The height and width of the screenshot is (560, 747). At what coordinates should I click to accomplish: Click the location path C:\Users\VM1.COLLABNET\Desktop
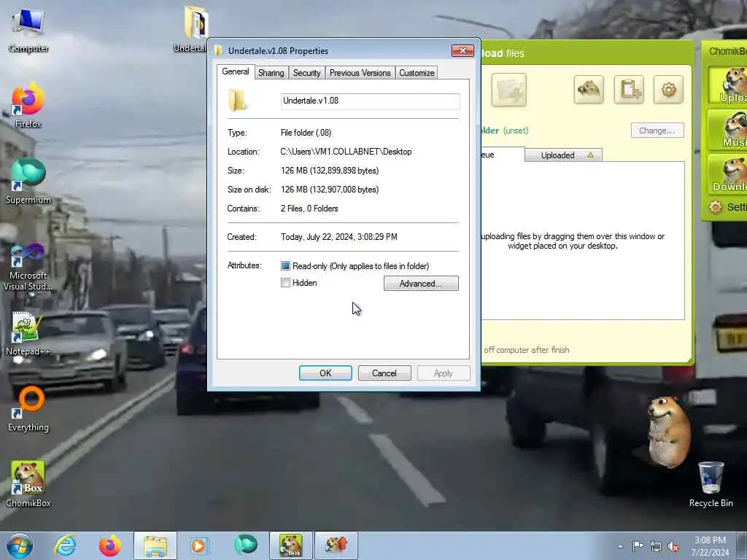(x=346, y=152)
